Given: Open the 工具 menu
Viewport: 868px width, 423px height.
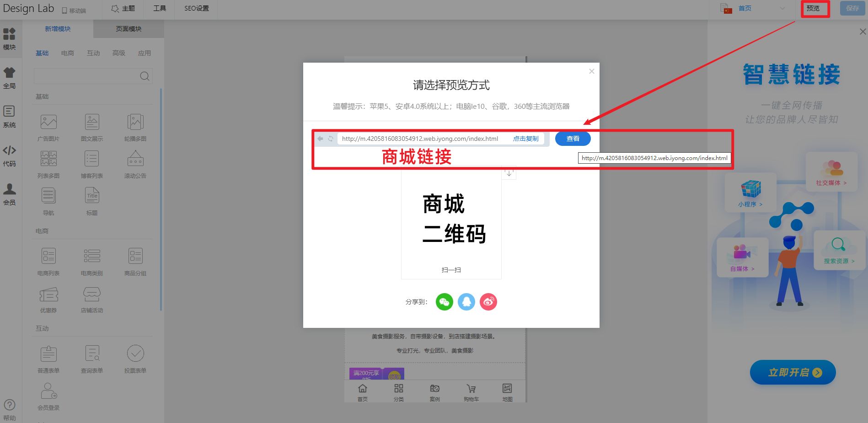Looking at the screenshot, I should (x=160, y=8).
